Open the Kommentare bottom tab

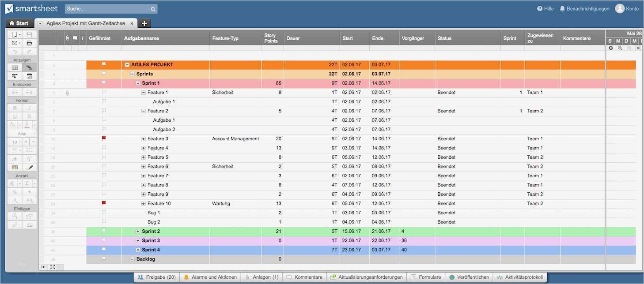[x=304, y=277]
